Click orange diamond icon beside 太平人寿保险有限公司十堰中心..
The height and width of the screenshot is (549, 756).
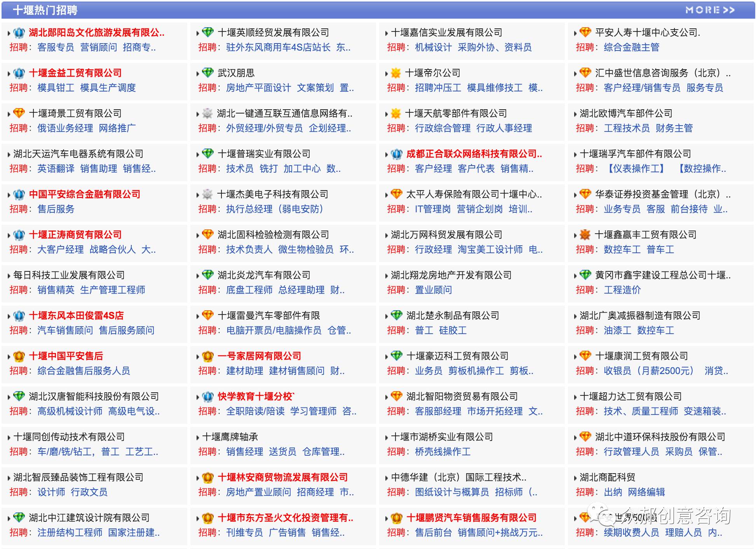397,194
